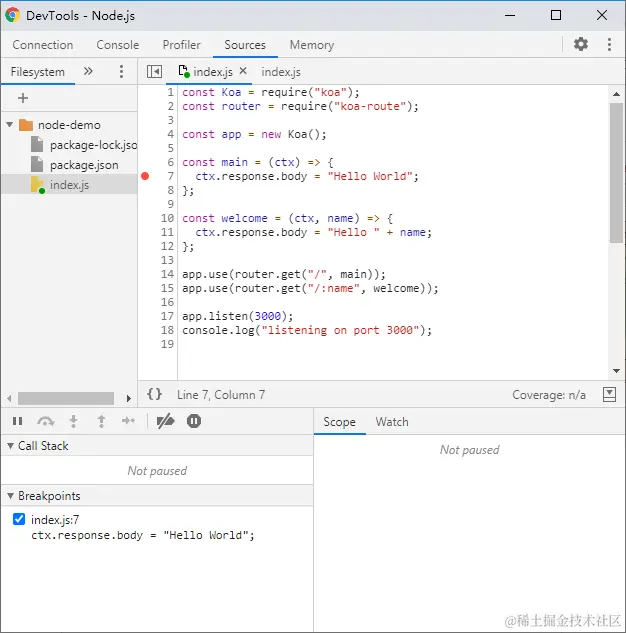Deactivate all breakpoints
The image size is (626, 633).
tap(165, 421)
